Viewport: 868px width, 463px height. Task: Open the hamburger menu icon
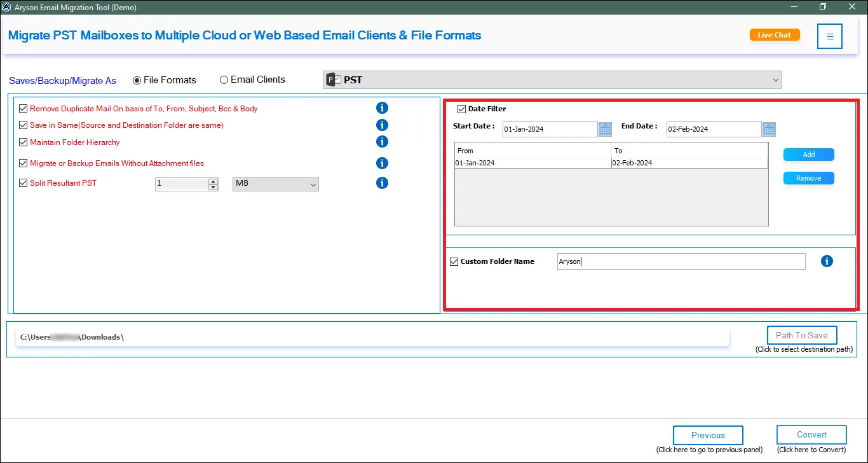tap(830, 36)
